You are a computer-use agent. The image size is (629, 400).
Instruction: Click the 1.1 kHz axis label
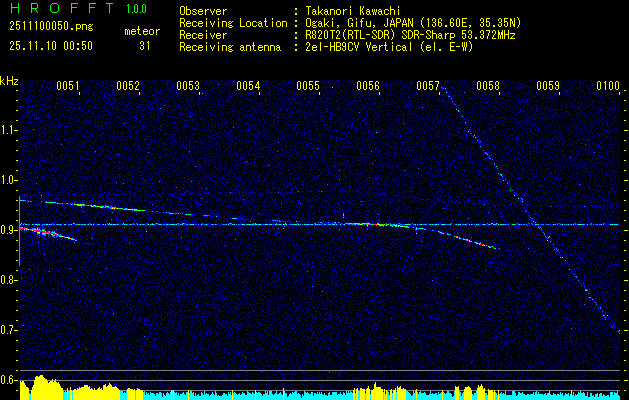8,130
